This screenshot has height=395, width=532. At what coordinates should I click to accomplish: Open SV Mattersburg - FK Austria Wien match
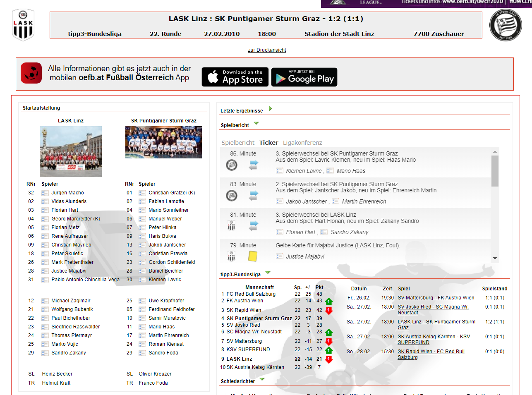436,298
